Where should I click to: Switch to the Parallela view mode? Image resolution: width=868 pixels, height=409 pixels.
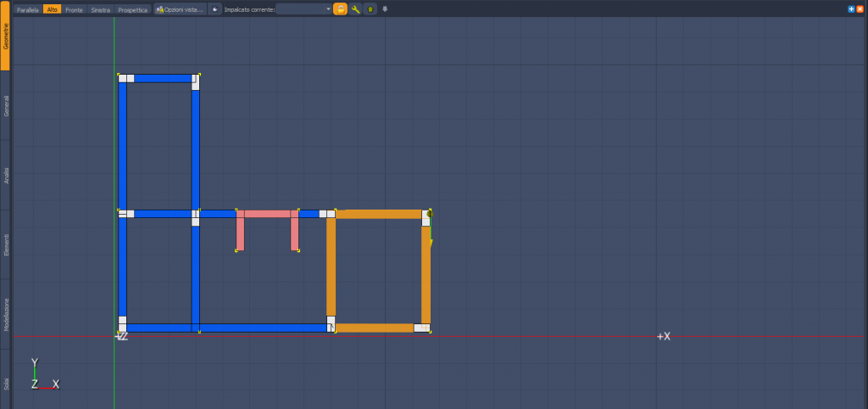[28, 9]
